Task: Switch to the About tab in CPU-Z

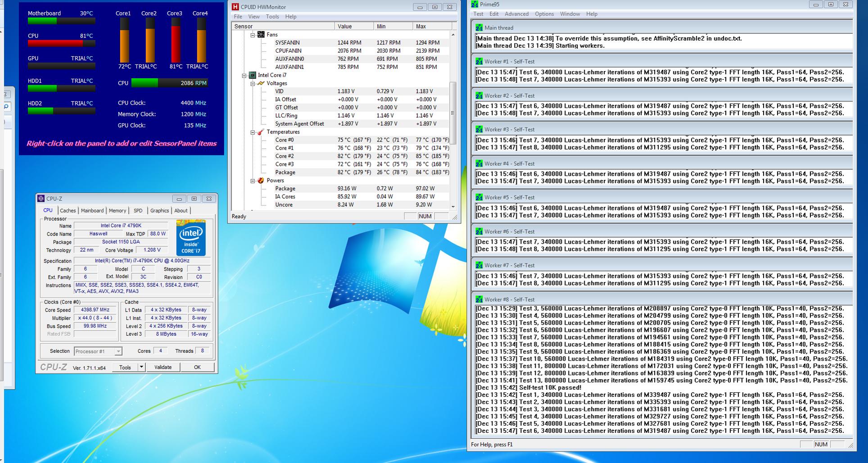Action: point(181,210)
